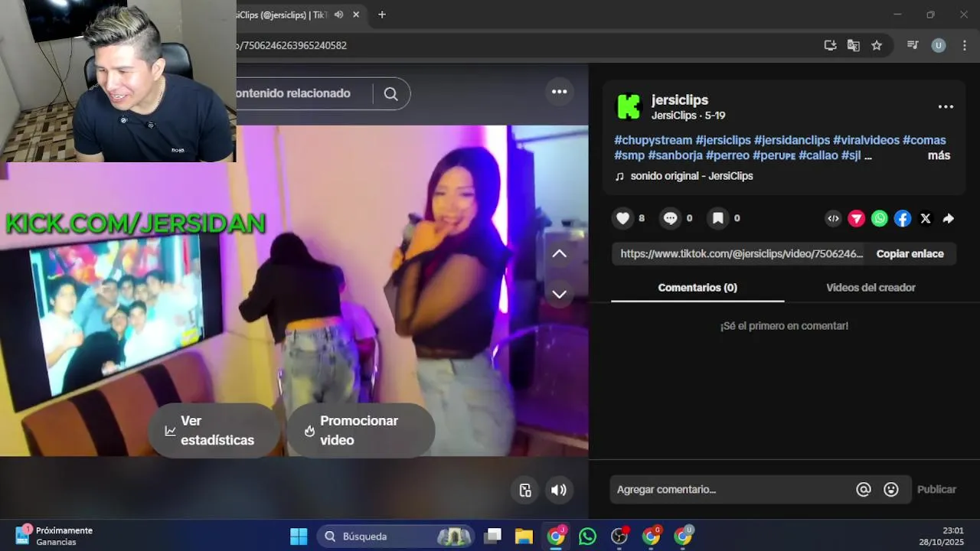Open WhatsApp from the taskbar
This screenshot has height=551, width=980.
pyautogui.click(x=587, y=536)
